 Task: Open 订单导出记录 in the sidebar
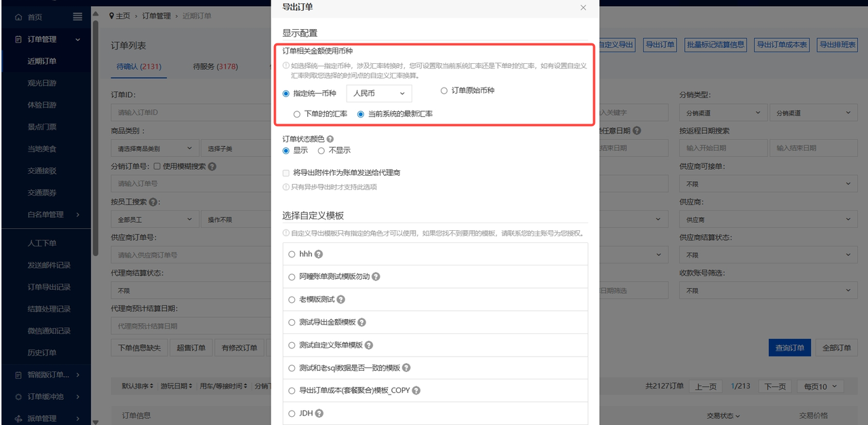(49, 287)
